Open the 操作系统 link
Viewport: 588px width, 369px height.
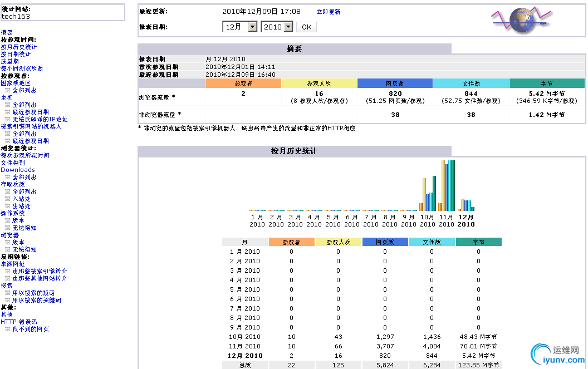click(x=13, y=213)
